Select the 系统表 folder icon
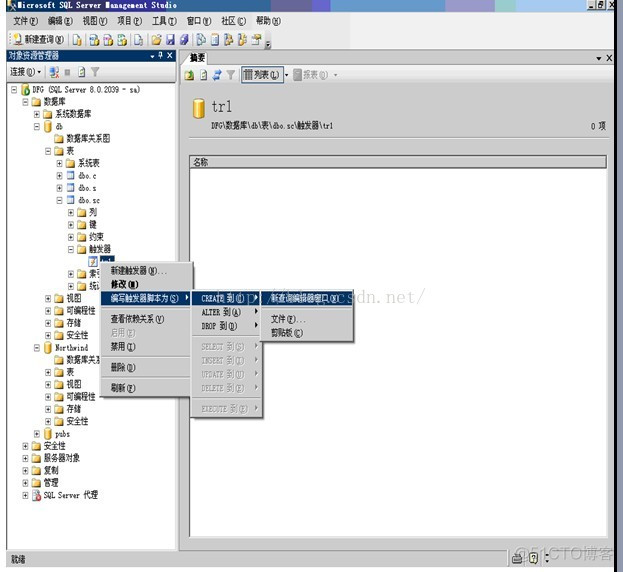 (70, 163)
